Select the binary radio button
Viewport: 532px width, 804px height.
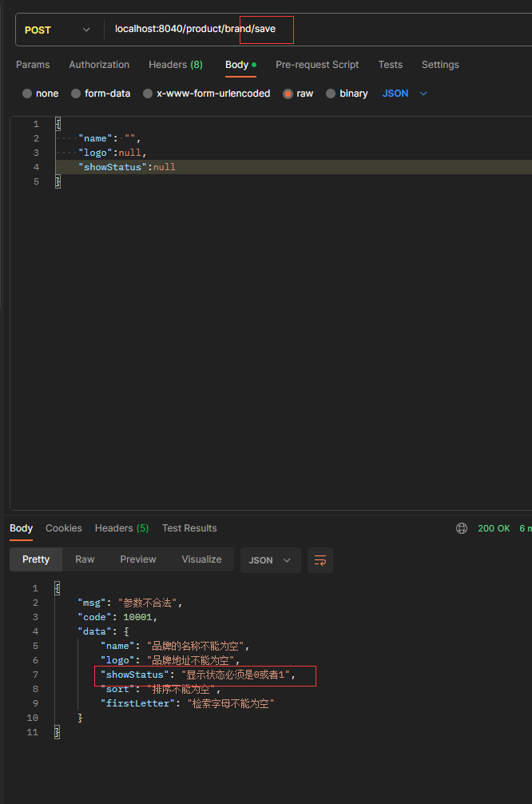331,94
